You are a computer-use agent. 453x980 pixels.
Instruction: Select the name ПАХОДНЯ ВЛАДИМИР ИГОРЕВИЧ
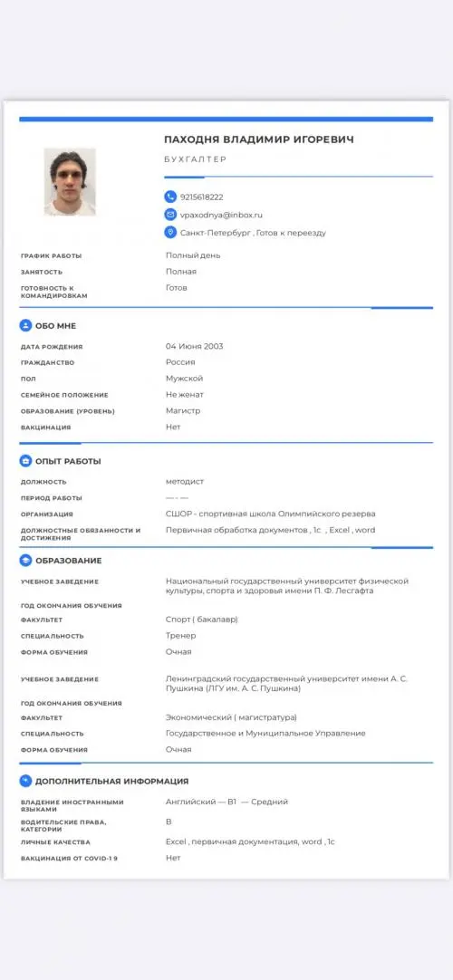click(x=259, y=140)
